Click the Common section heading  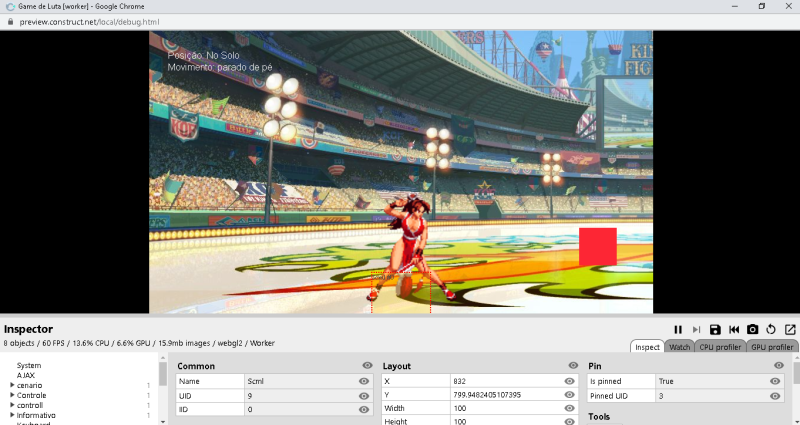(196, 366)
